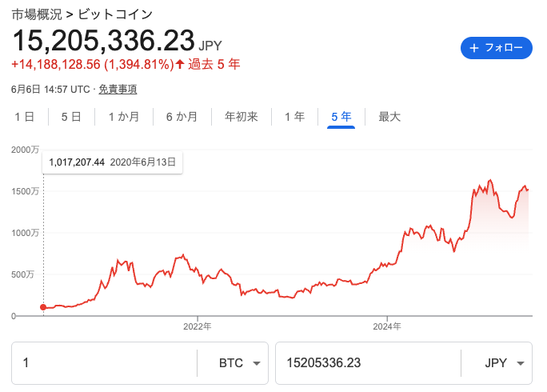The image size is (547, 392).
Task: Click the red upward arrow next to the percentage change
Action: pos(180,64)
